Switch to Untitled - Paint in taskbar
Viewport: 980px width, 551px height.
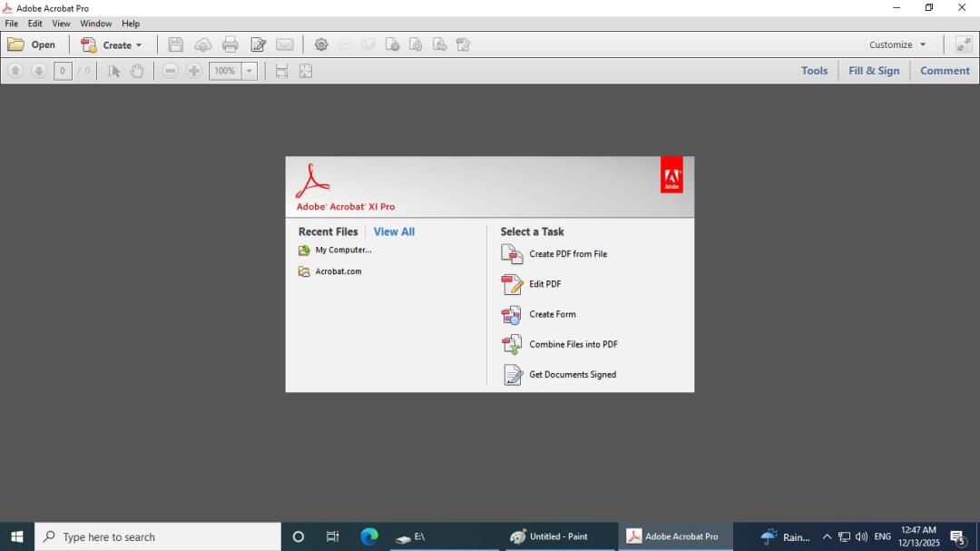pos(559,536)
